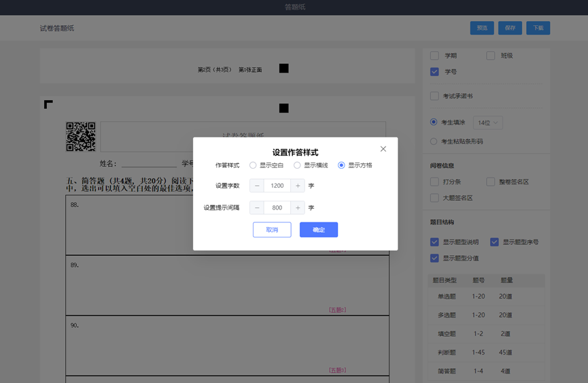The width and height of the screenshot is (588, 383).
Task: Confirm with the 确定 button
Action: click(319, 229)
